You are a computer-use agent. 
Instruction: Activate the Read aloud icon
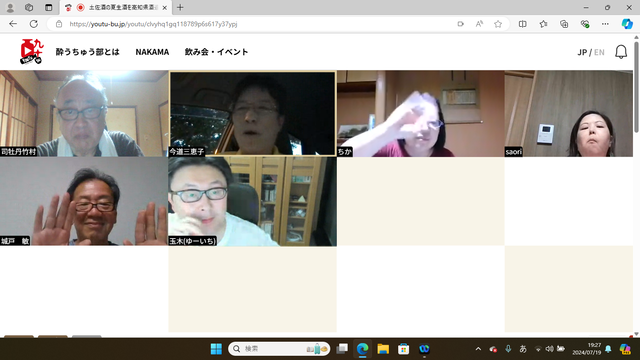pyautogui.click(x=479, y=24)
